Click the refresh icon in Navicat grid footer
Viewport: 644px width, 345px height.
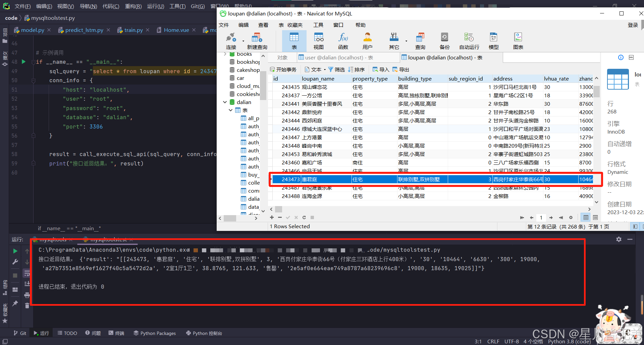pos(304,217)
